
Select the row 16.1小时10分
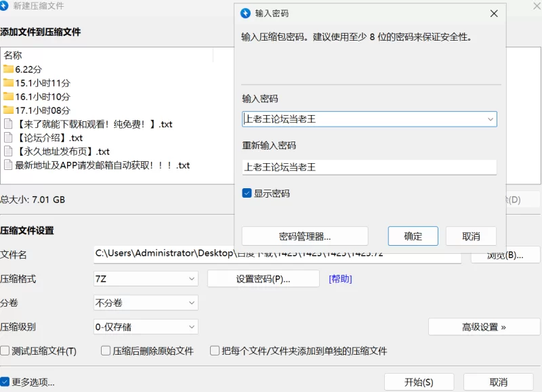pos(43,97)
